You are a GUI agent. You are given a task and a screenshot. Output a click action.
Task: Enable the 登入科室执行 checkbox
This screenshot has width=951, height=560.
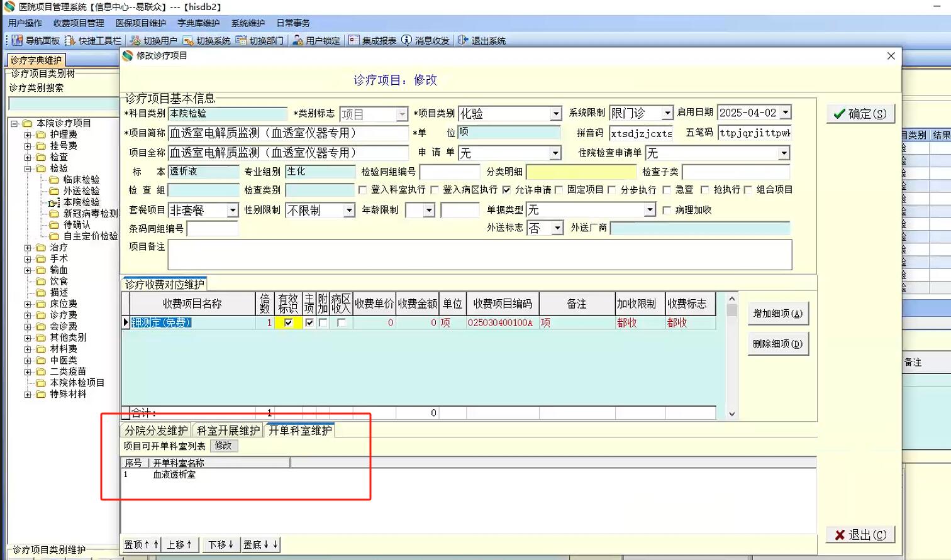(362, 190)
